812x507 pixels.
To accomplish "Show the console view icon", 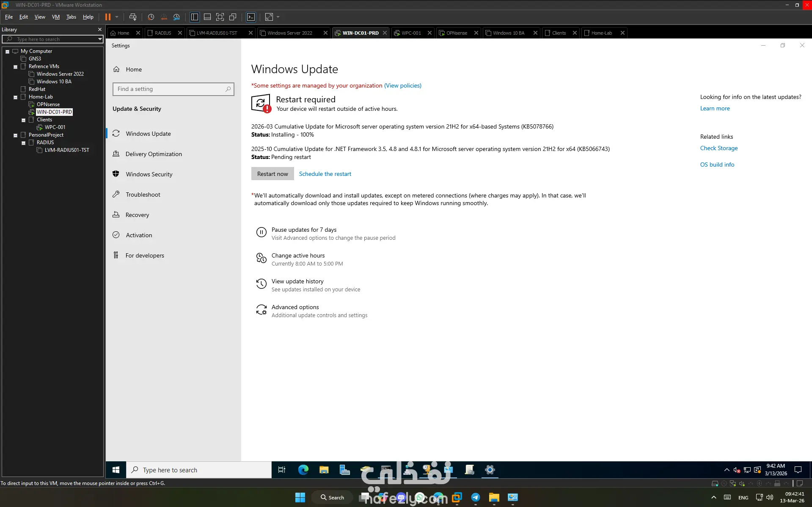I will point(251,17).
